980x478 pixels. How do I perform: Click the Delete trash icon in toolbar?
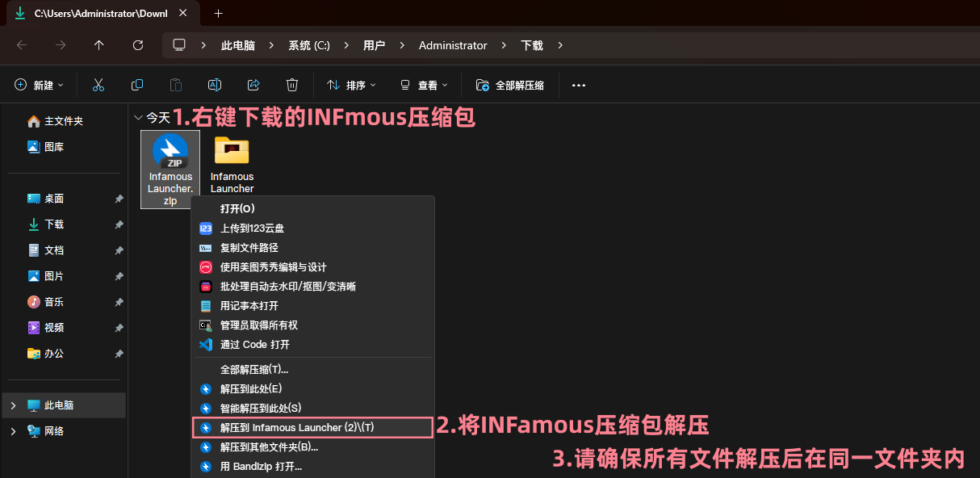click(292, 85)
